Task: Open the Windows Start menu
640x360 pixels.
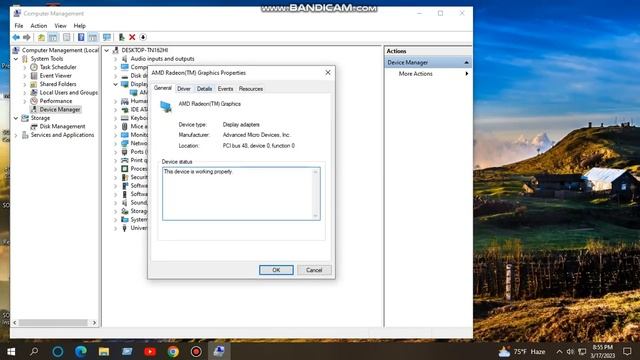Action: click(x=11, y=351)
